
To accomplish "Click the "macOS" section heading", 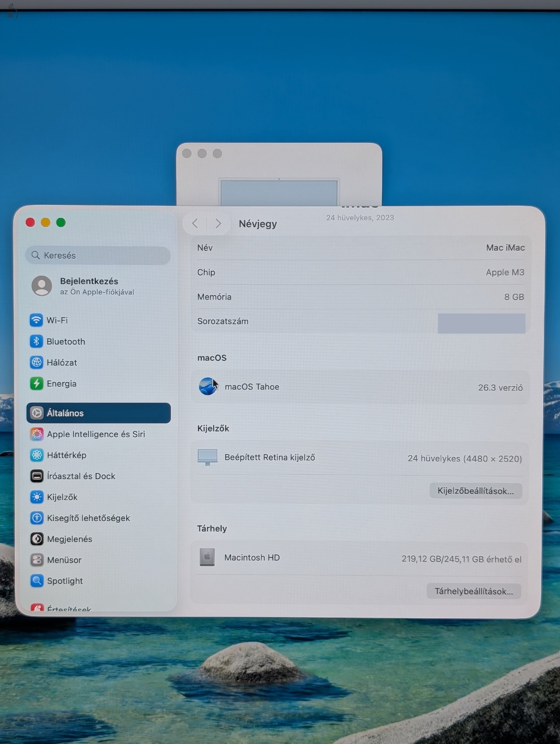I will pyautogui.click(x=212, y=358).
